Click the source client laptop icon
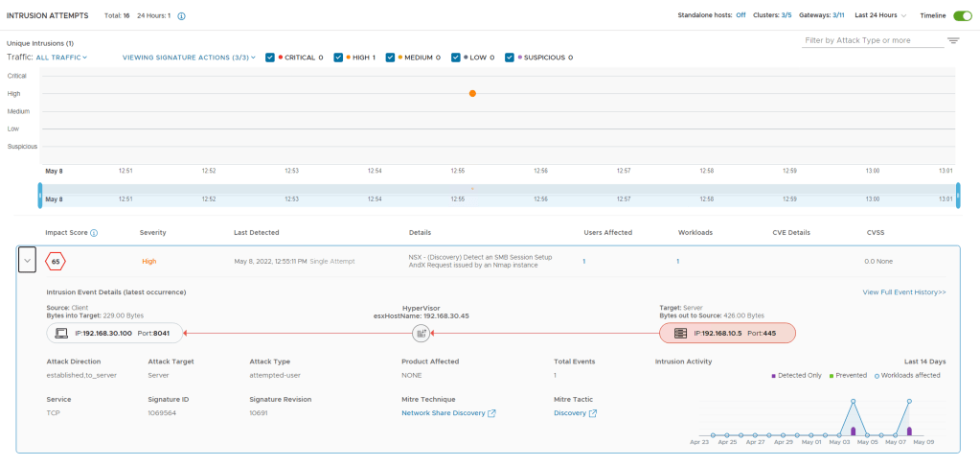980x466 pixels. [63, 333]
